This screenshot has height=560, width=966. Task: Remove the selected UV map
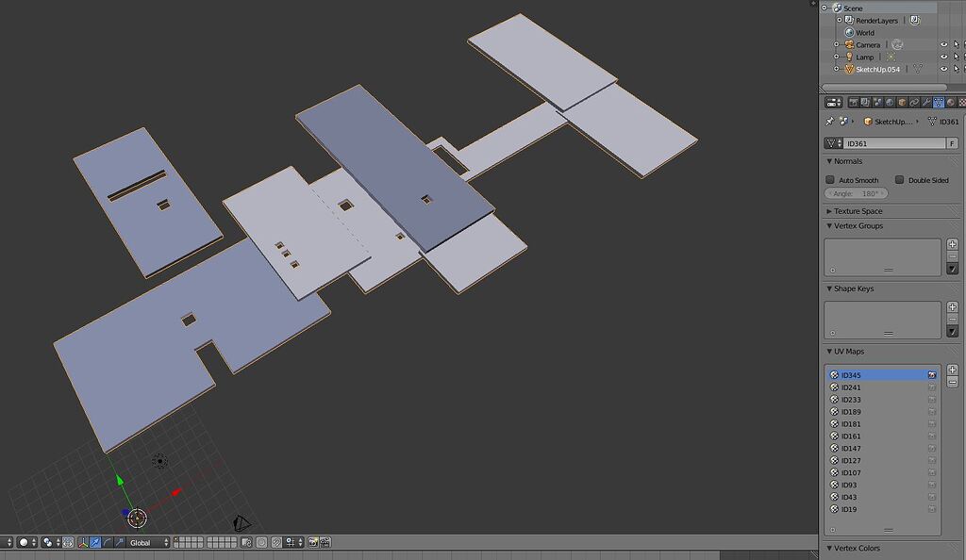pyautogui.click(x=953, y=382)
